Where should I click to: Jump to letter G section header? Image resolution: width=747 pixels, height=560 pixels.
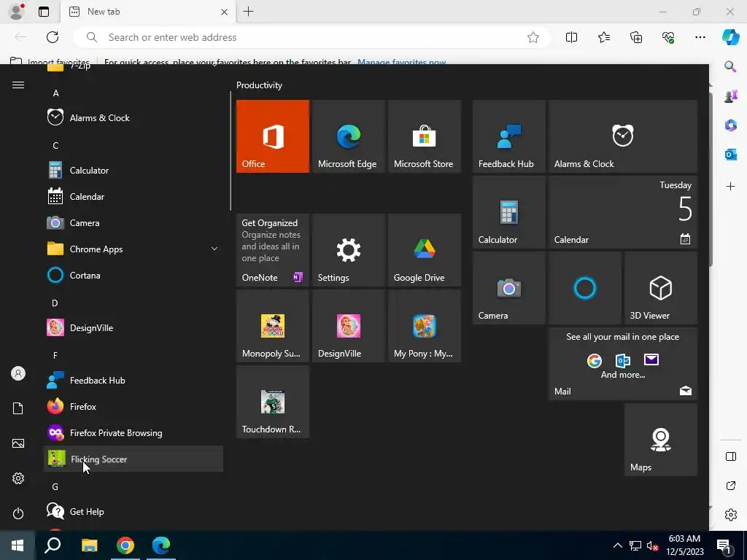pyautogui.click(x=55, y=486)
